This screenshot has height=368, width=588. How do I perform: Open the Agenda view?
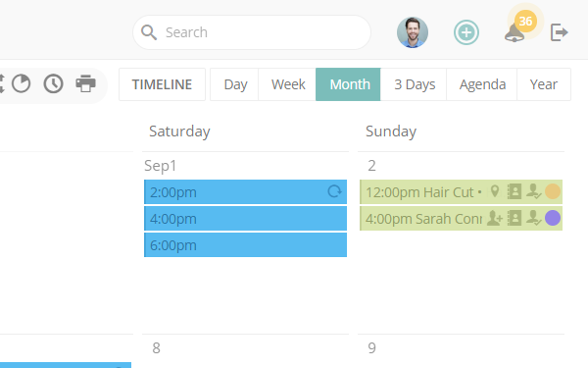click(482, 84)
